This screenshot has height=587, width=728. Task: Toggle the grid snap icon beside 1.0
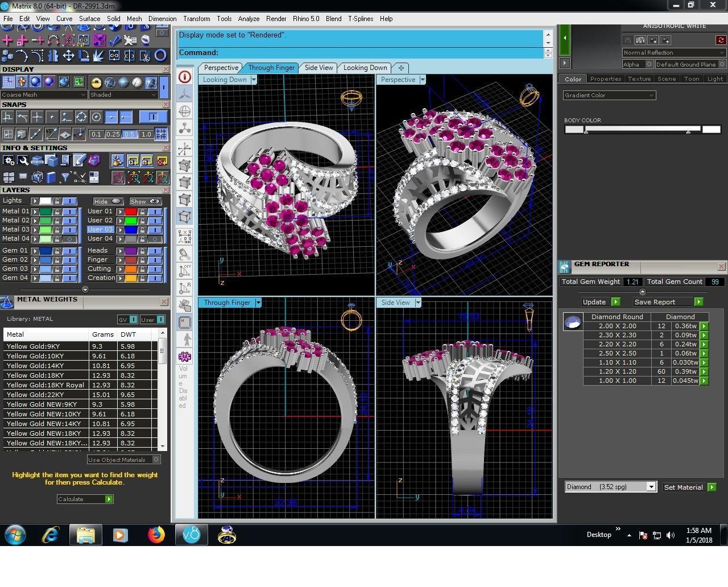click(x=162, y=134)
